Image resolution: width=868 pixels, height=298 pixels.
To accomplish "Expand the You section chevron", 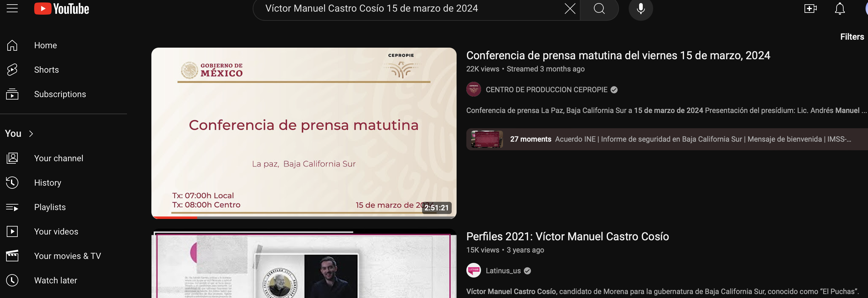I will pos(31,134).
